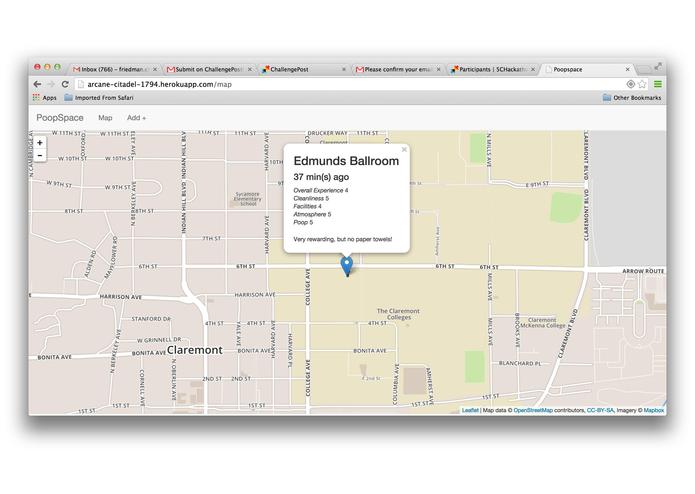
Task: Click the location target icon in address bar
Action: tap(630, 84)
